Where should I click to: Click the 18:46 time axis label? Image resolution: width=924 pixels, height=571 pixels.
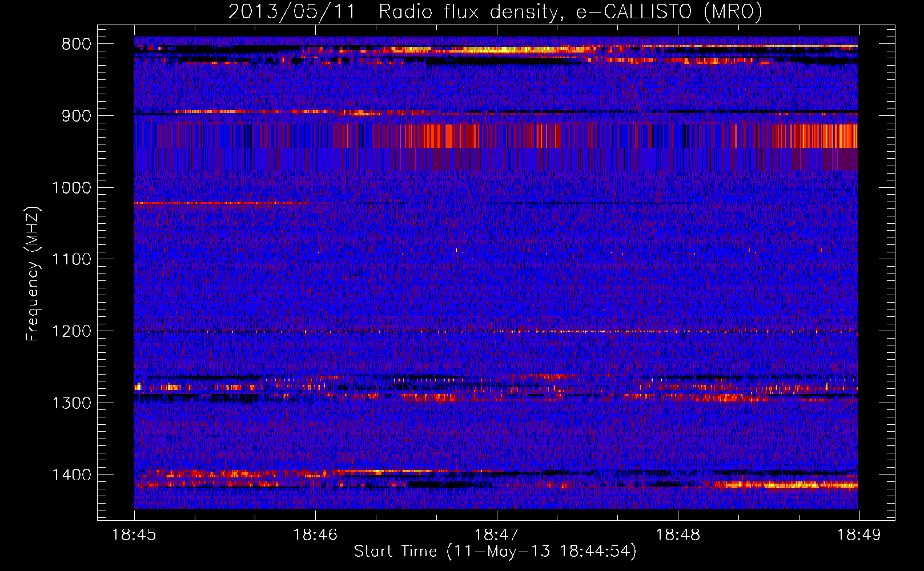pyautogui.click(x=315, y=535)
